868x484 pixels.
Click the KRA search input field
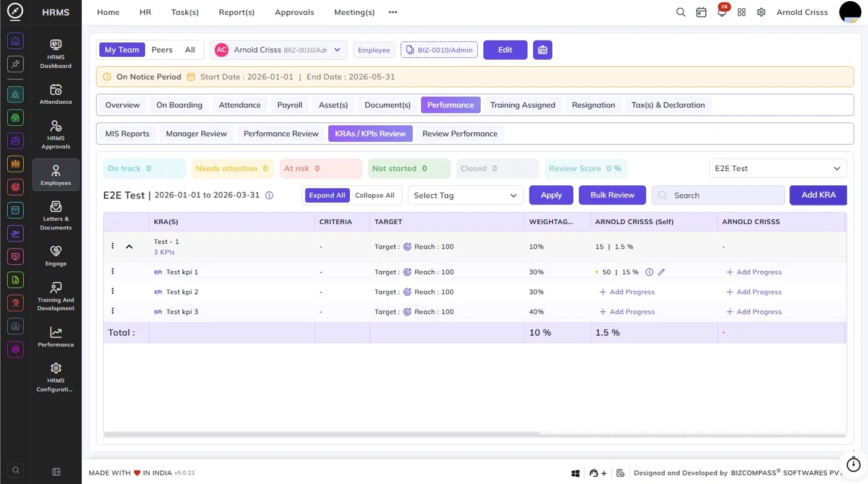pyautogui.click(x=718, y=195)
